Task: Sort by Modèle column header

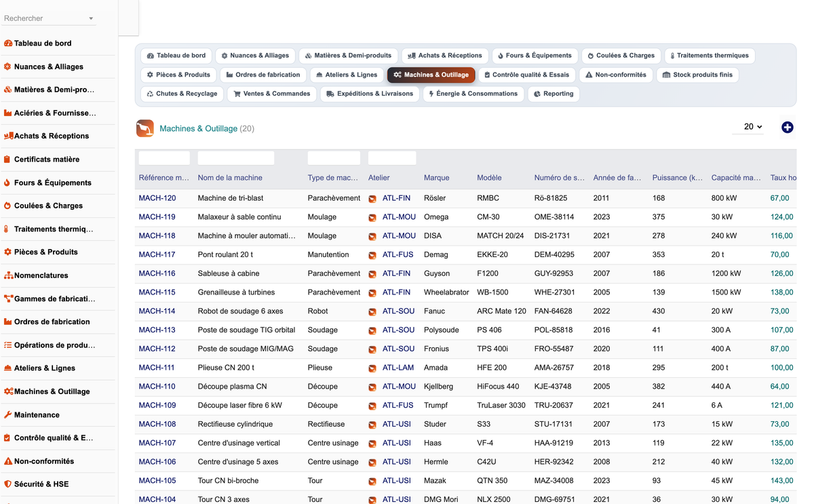Action: click(x=489, y=178)
